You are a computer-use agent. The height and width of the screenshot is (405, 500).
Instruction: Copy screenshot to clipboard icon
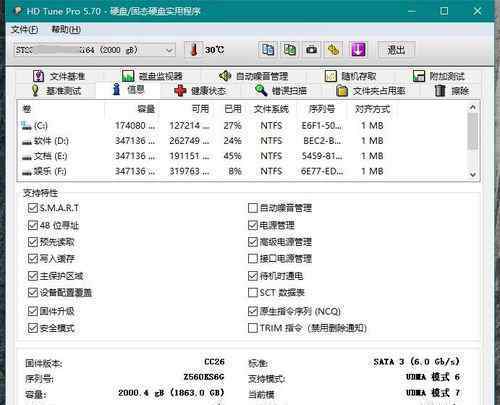290,50
